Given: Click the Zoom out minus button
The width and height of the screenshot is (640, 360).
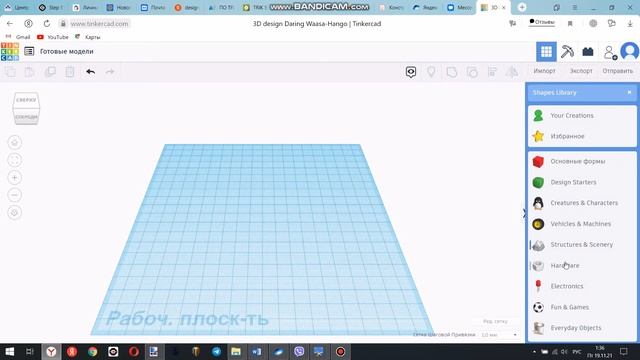Looking at the screenshot, I should click(x=15, y=195).
